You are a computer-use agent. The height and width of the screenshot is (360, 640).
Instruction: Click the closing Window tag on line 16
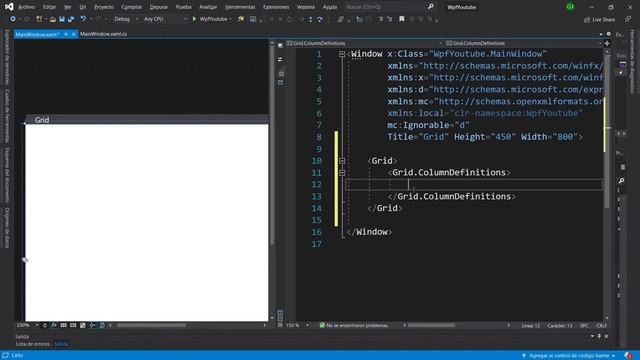tap(369, 232)
